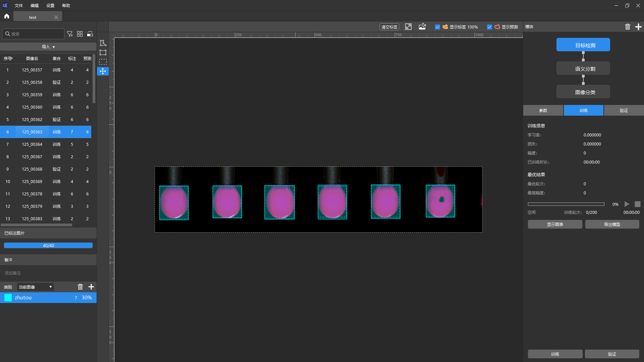Screen dimensions: 644x362
Task: Click the search input field
Action: point(33,34)
